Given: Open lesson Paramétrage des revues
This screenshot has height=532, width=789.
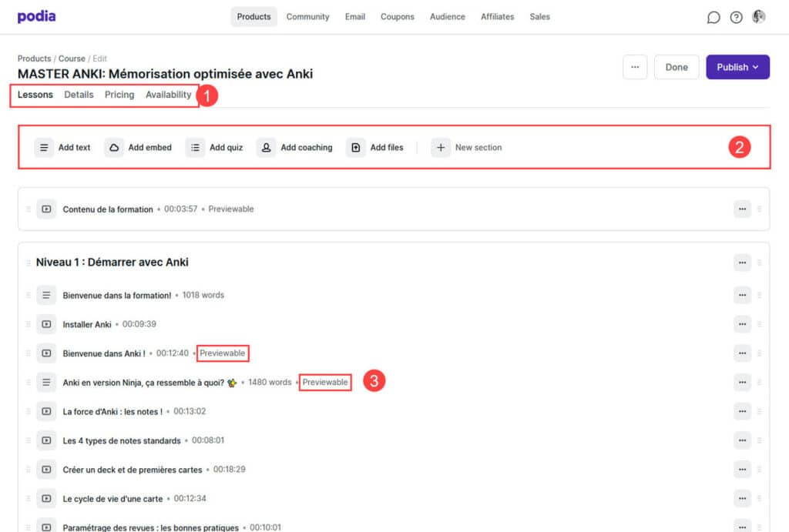Looking at the screenshot, I should coord(150,527).
